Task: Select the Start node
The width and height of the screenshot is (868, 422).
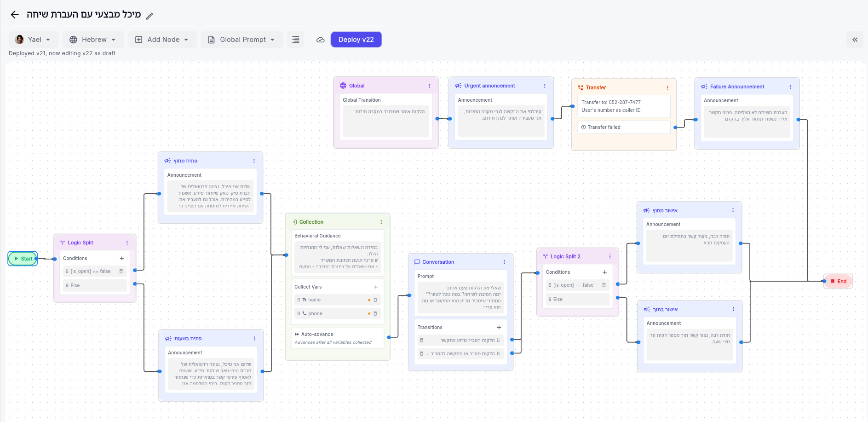Action: tap(23, 259)
